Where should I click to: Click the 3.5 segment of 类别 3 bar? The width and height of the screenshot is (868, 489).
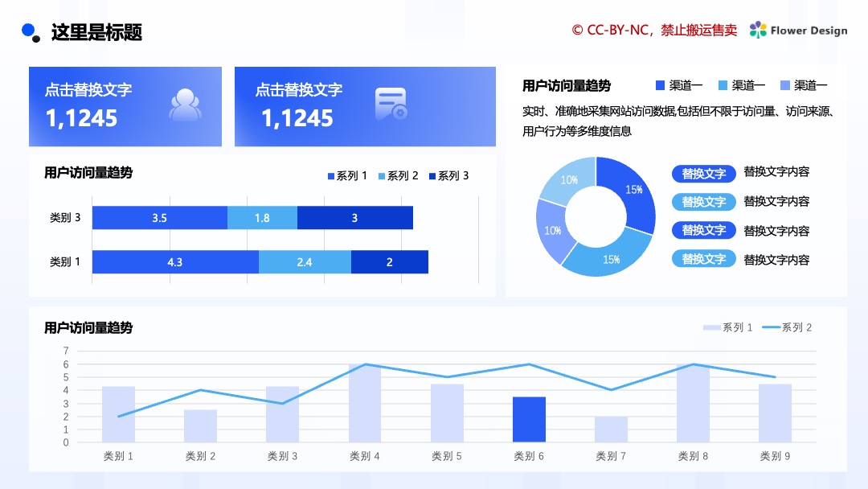159,218
